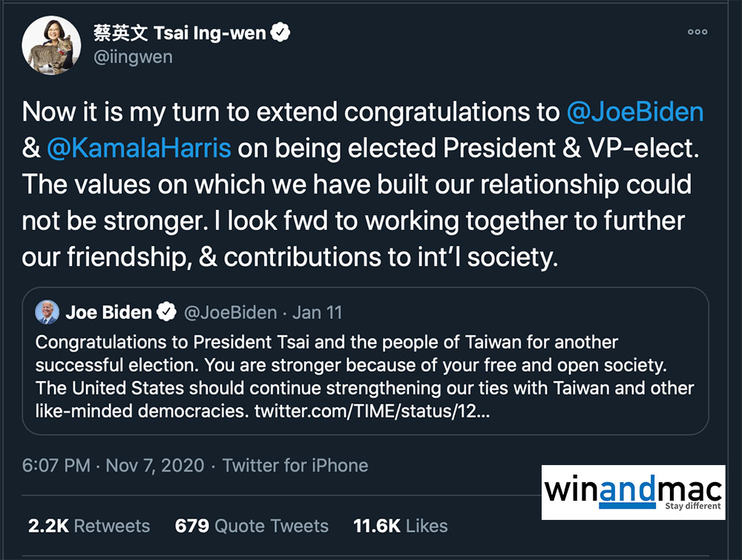Follow the blue @JoeBiden mention in tweet

point(634,112)
